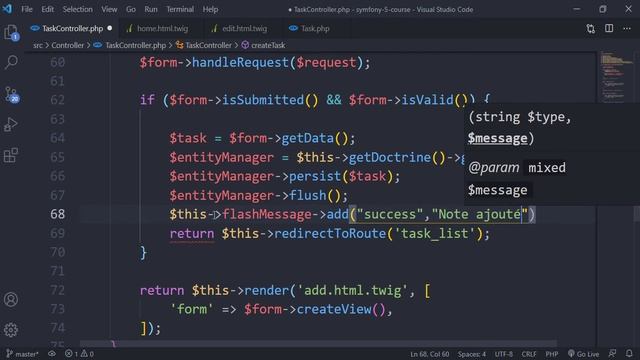640x360 pixels.
Task: Open the Run and Debug view
Action: coord(11,124)
